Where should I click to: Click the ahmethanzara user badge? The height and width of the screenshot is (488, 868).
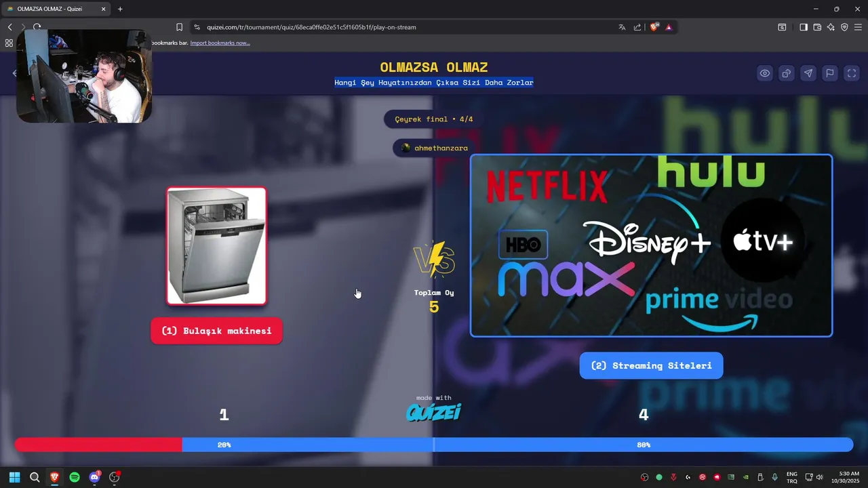coord(434,148)
